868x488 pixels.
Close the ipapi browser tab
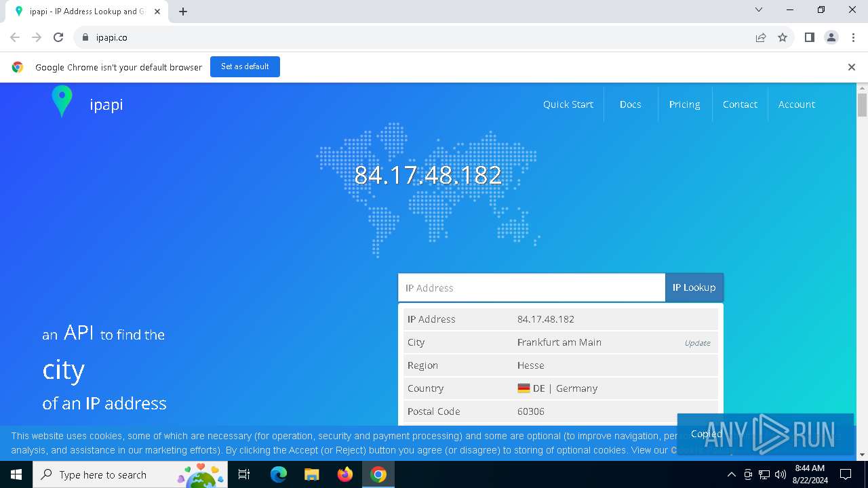(x=157, y=12)
